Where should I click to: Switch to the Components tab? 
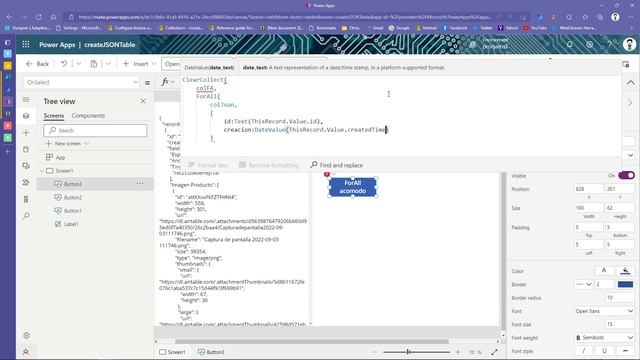[x=88, y=116]
